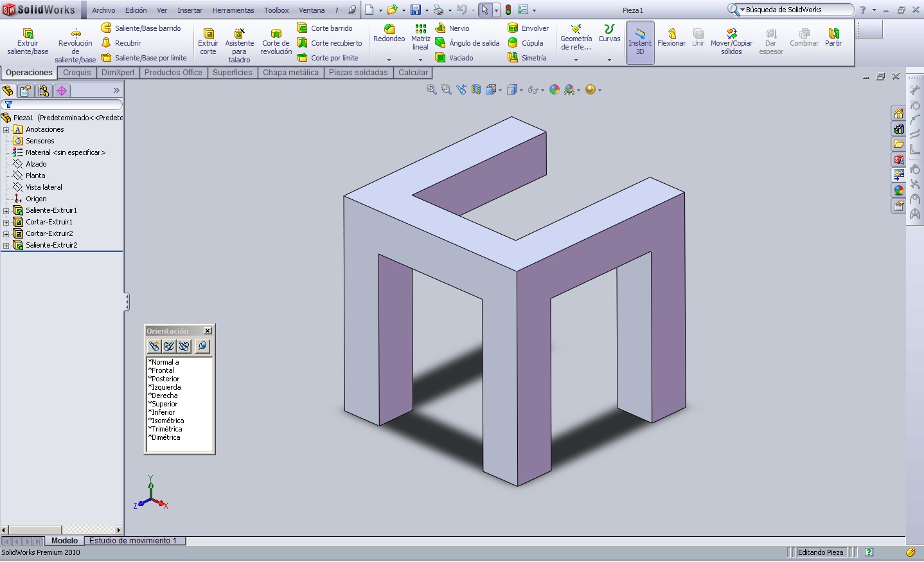
Task: Select Revolución de saliente/base tool
Action: pyautogui.click(x=75, y=45)
